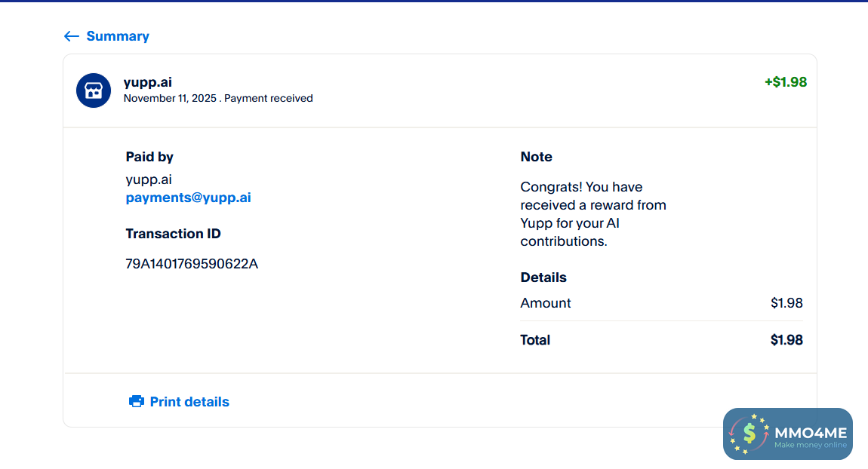Click the MMO4ME dollar sign logo icon
This screenshot has height=469, width=868.
[x=749, y=434]
